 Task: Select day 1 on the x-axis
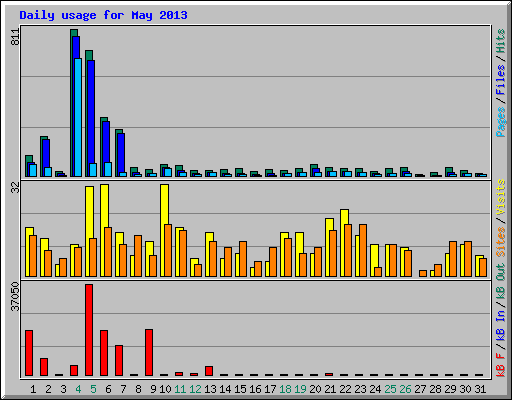33,389
